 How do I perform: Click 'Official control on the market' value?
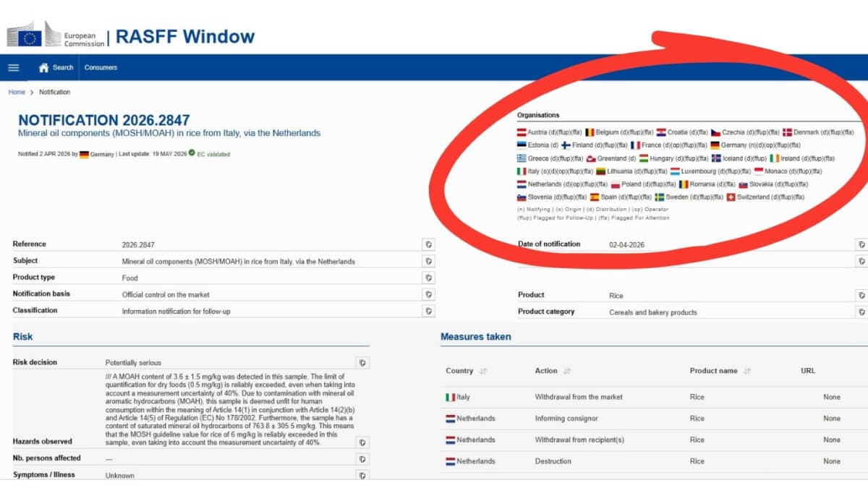166,294
